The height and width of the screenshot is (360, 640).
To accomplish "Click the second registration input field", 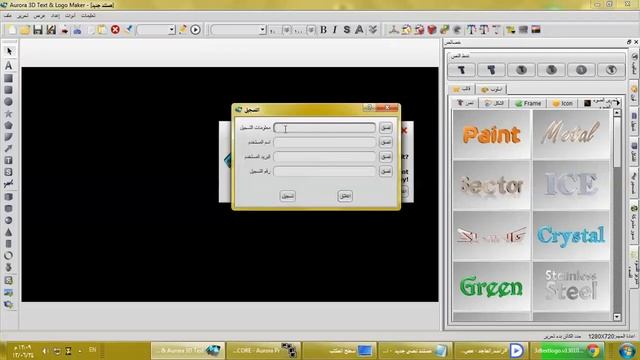I will point(324,142).
